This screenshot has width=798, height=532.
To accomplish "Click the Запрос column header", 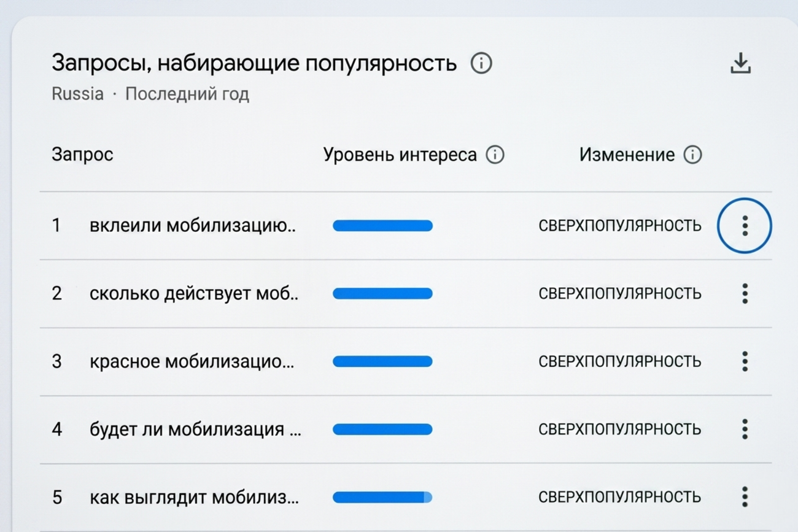I will point(82,155).
